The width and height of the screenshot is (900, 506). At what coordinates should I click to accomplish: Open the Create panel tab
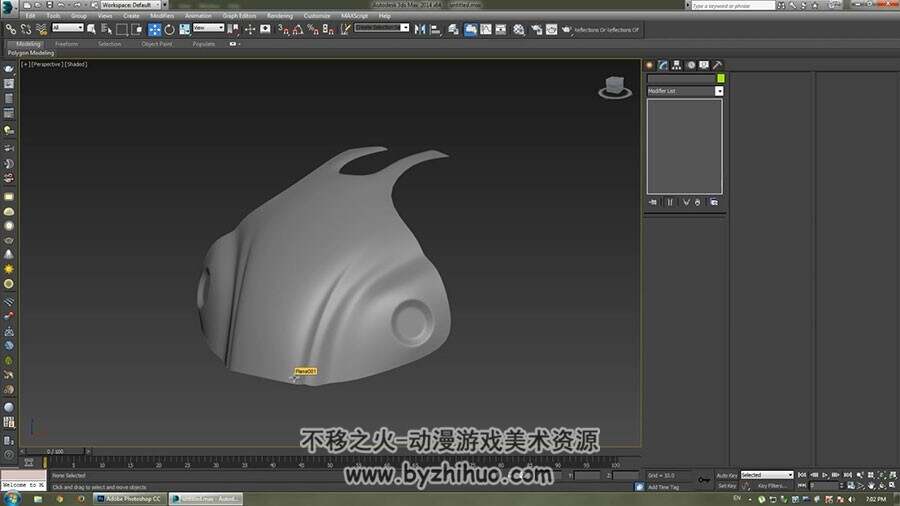(650, 65)
